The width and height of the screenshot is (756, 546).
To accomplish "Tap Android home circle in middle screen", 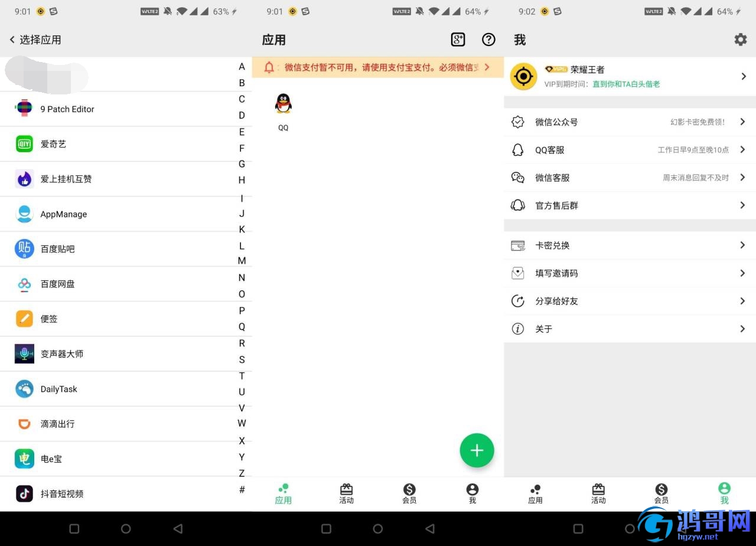I will [x=378, y=529].
